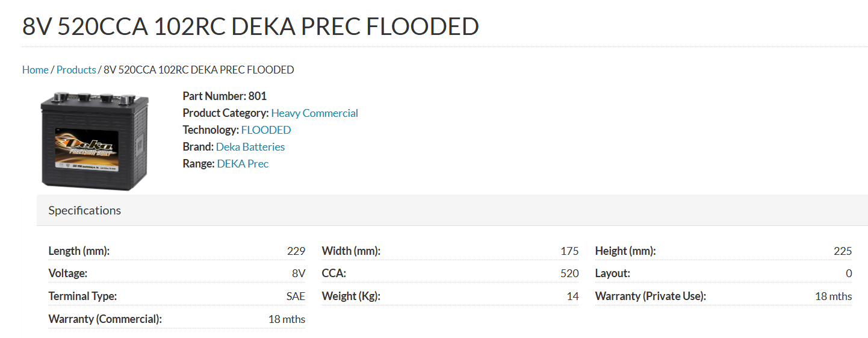Click the Warranty (Private Use) label
Screen dimensions: 868x338
[x=650, y=296]
